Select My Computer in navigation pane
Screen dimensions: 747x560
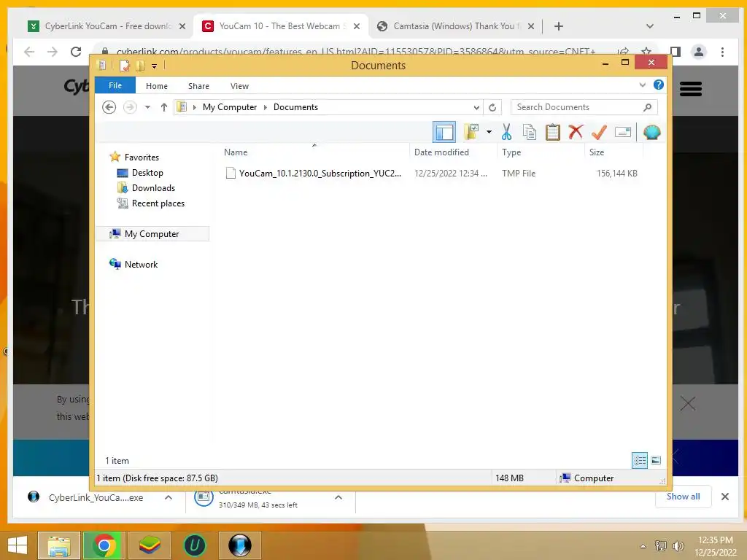(x=152, y=234)
